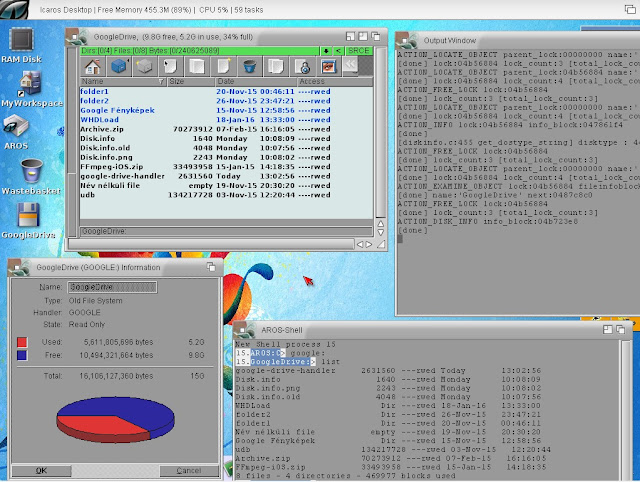The image size is (640, 482).
Task: Click the Output Window title bar
Action: 518,40
